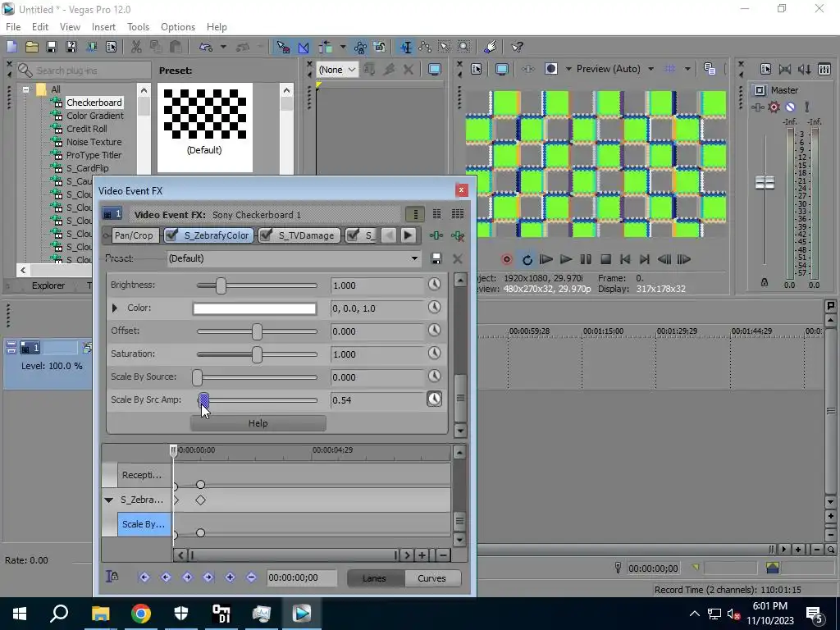Click the scissors Cut icon
The image size is (840, 630).
point(136,47)
